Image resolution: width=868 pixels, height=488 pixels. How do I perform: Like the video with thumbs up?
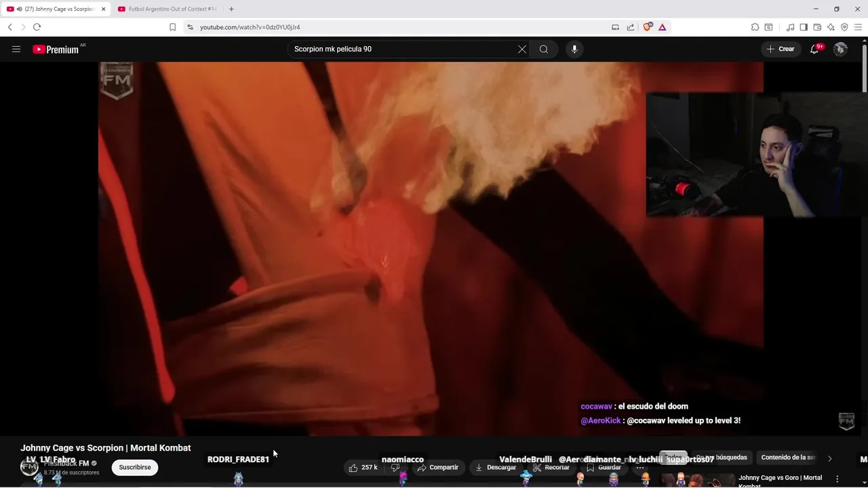pyautogui.click(x=363, y=468)
